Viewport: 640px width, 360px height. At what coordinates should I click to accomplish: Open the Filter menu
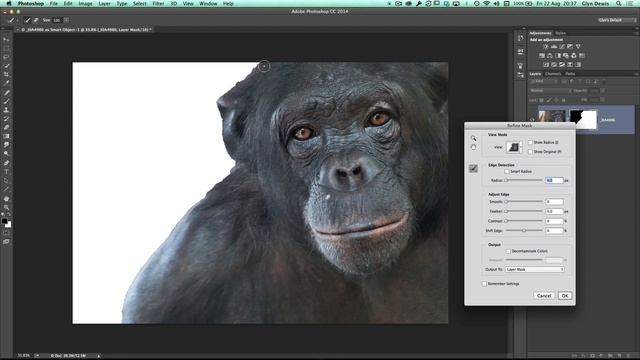pyautogui.click(x=158, y=4)
